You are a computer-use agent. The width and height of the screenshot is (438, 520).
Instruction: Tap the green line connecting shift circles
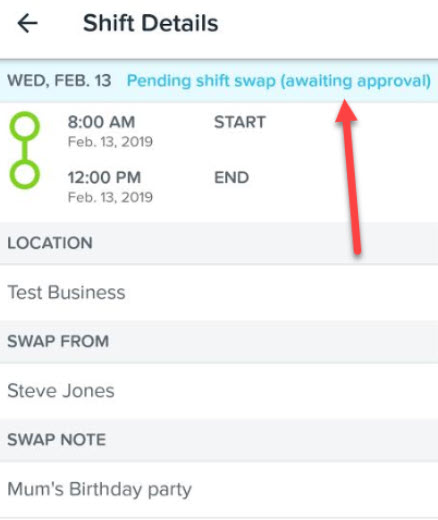coord(25,150)
